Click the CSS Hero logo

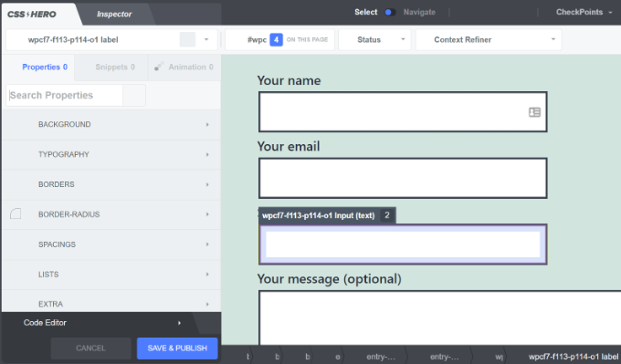[x=32, y=15]
